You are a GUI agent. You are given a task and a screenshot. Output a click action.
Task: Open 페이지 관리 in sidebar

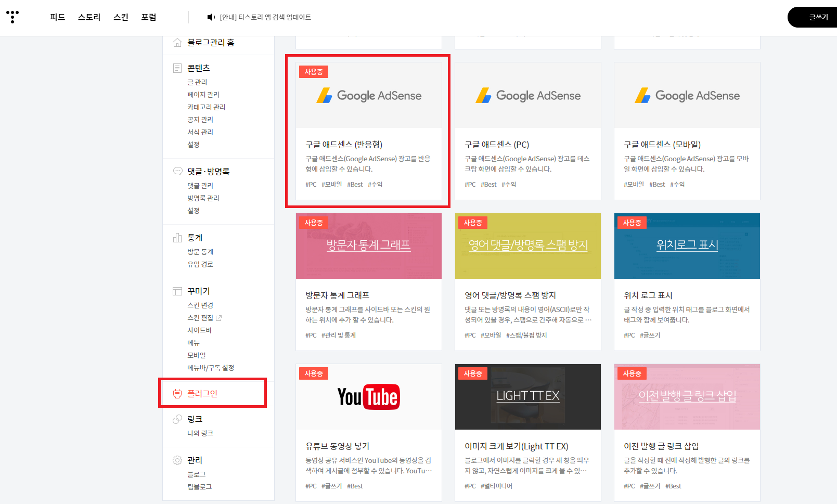[x=203, y=95]
